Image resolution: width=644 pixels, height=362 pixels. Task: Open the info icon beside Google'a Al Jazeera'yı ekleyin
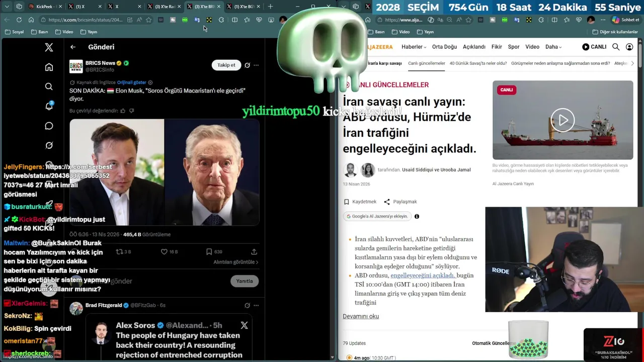coord(417,216)
